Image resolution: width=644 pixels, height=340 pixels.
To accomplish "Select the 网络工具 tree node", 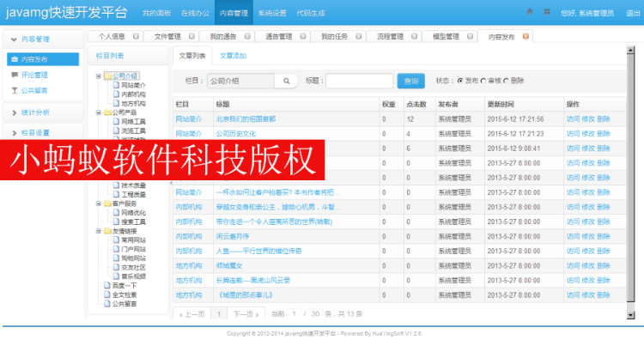I will pos(133,122).
